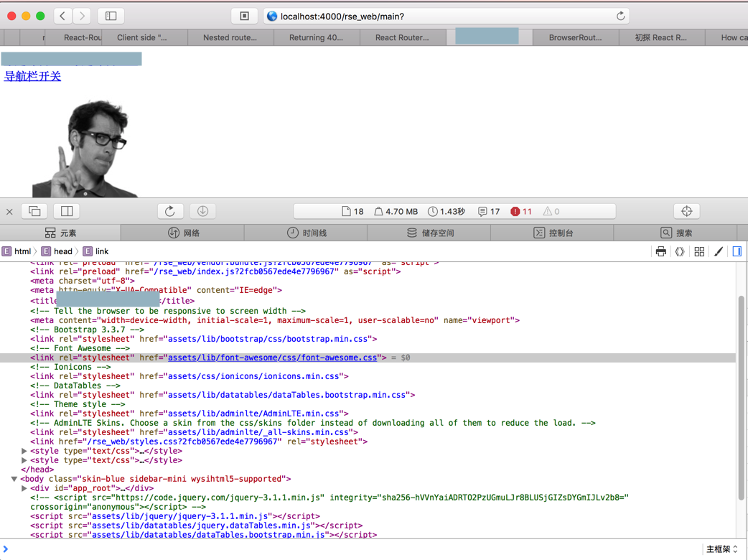The height and width of the screenshot is (560, 748).
Task: Select the Bootstrap 3.3.7 comment node
Action: (x=88, y=330)
